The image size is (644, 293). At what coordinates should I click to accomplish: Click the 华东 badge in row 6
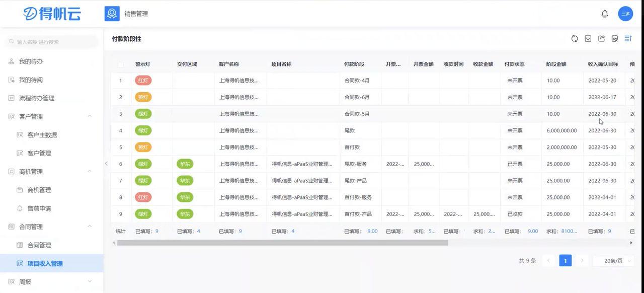click(185, 164)
